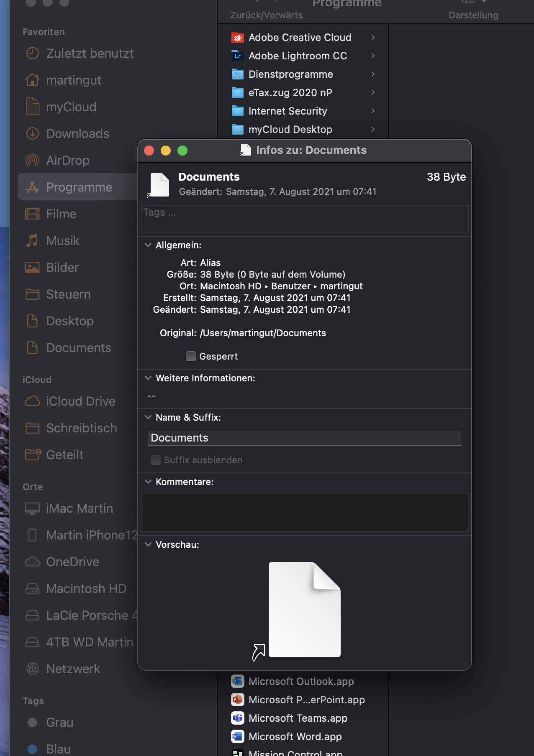
Task: Collapse the Name & Suffix section
Action: click(148, 417)
